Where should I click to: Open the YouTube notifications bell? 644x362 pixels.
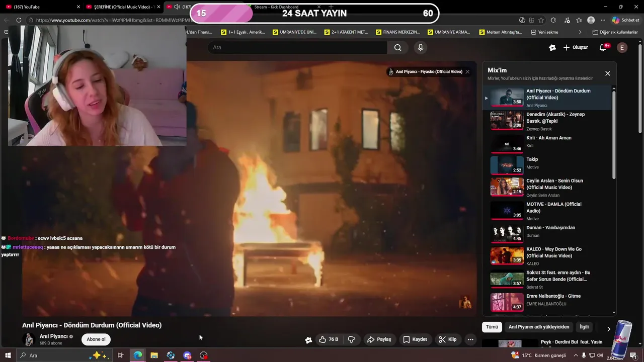tap(603, 47)
